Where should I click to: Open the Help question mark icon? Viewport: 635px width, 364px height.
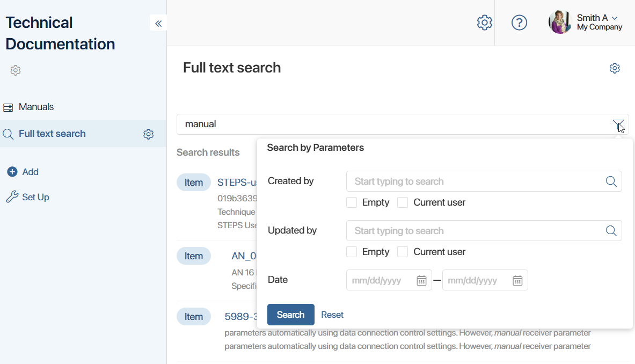pos(519,23)
